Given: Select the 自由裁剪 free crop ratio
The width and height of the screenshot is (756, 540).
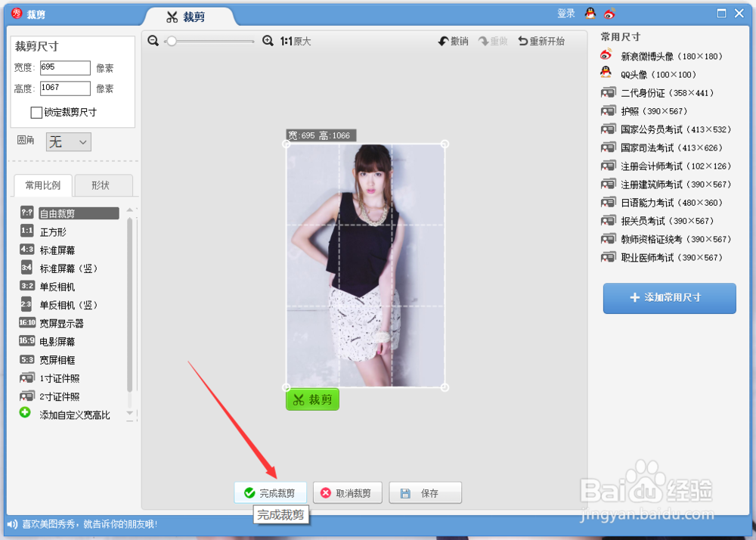Looking at the screenshot, I should (70, 213).
